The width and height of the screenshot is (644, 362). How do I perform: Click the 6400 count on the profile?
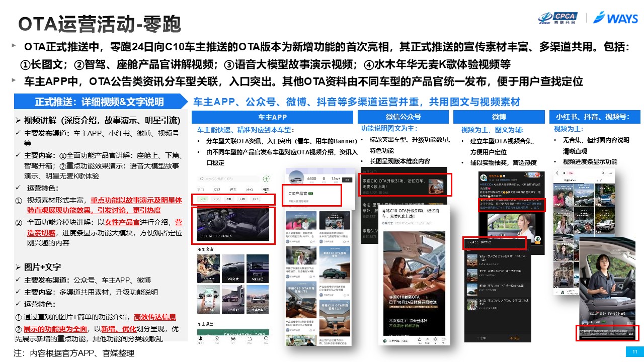pyautogui.click(x=311, y=178)
